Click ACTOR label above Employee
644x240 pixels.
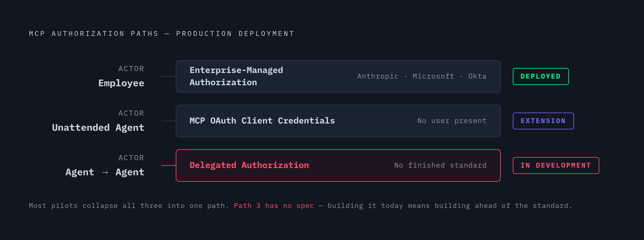click(131, 69)
